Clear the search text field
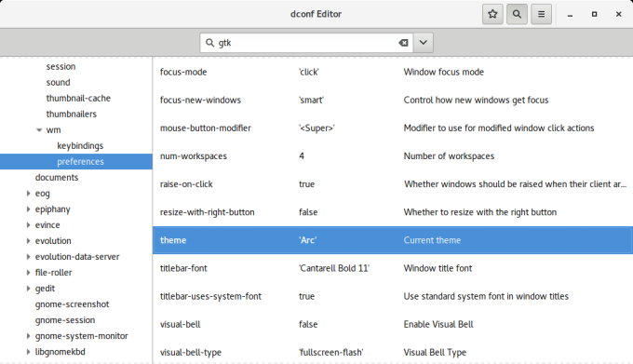The height and width of the screenshot is (364, 633). point(403,43)
